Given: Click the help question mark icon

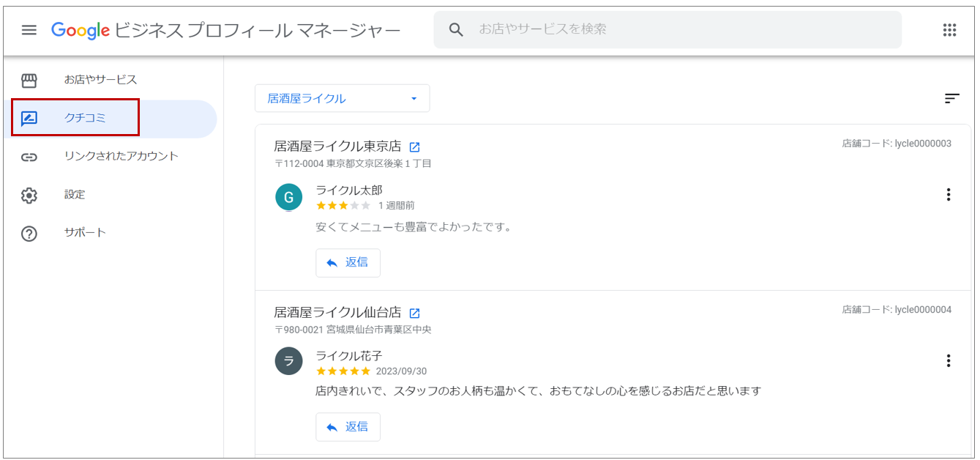Looking at the screenshot, I should tap(29, 234).
